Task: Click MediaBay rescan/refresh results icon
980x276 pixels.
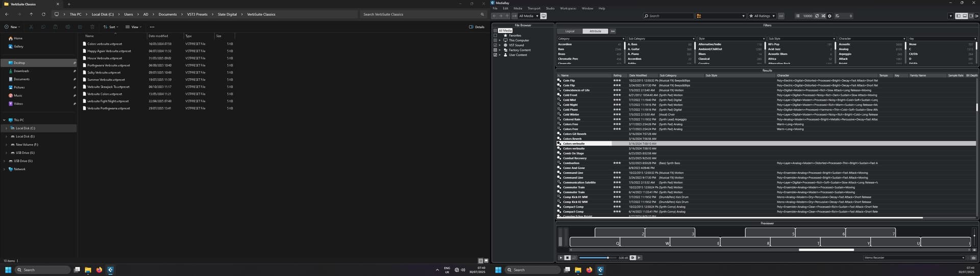Action: (817, 16)
